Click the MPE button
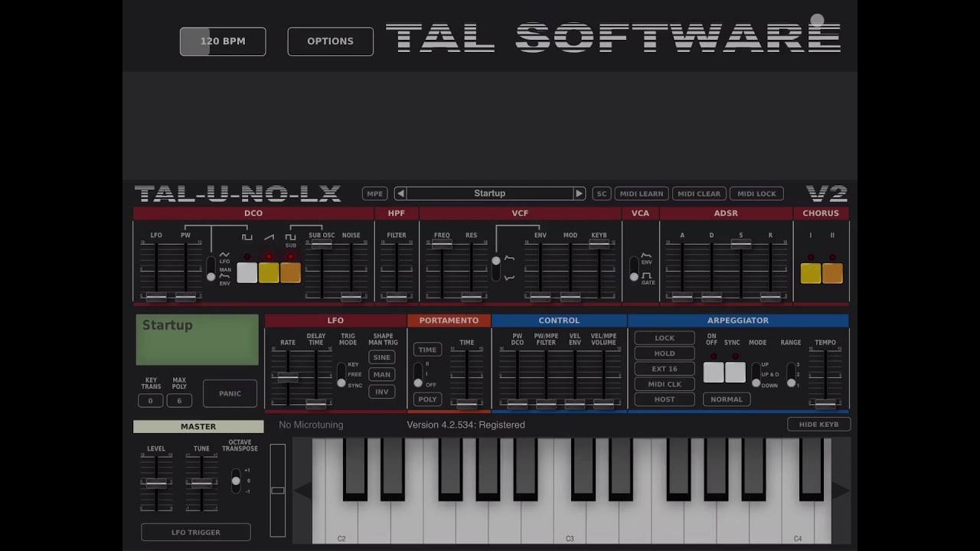This screenshot has height=551, width=980. point(374,194)
